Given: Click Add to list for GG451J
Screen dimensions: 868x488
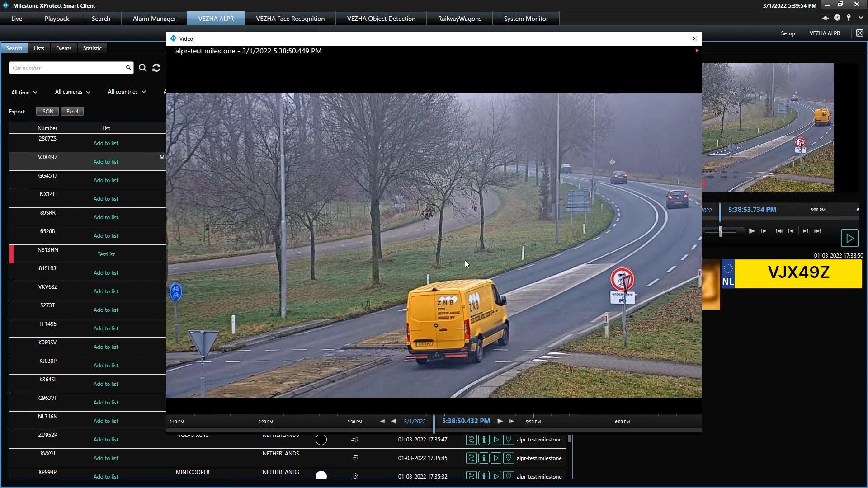Looking at the screenshot, I should point(106,180).
